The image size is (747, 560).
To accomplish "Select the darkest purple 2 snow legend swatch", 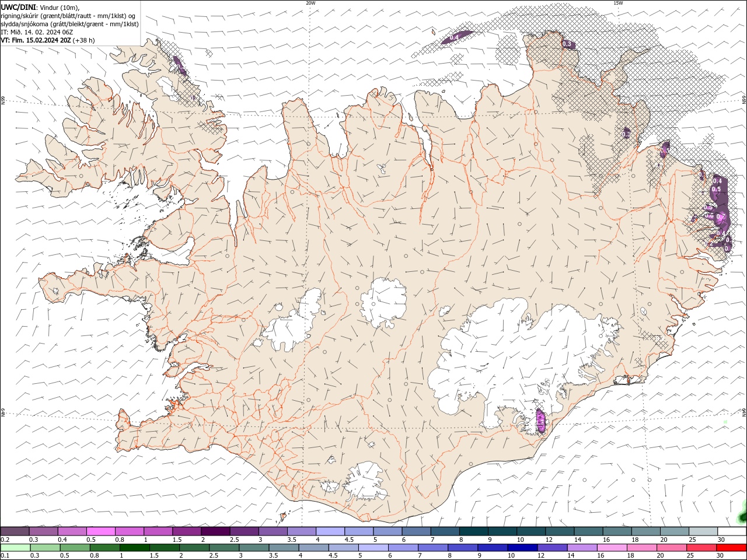I will click(x=215, y=531).
